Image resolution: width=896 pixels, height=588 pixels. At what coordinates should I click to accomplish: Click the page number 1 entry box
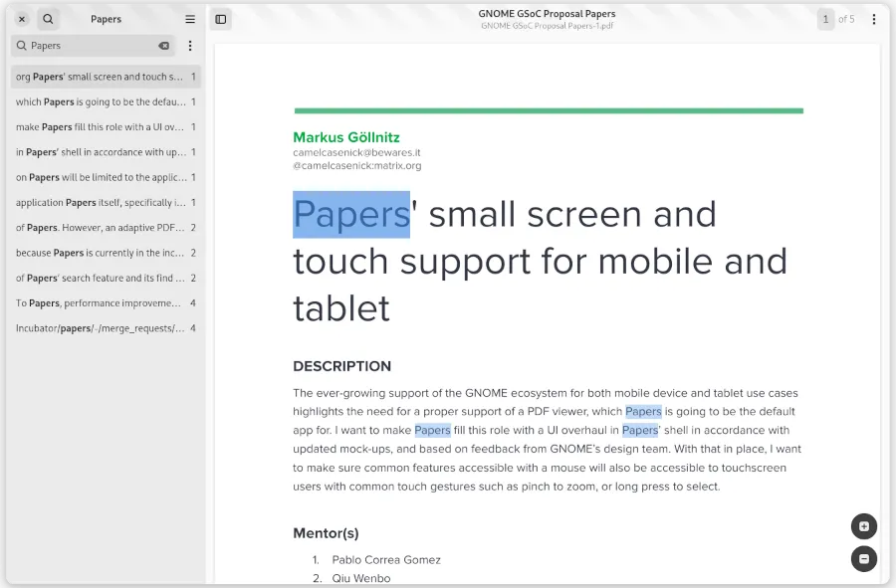(825, 20)
